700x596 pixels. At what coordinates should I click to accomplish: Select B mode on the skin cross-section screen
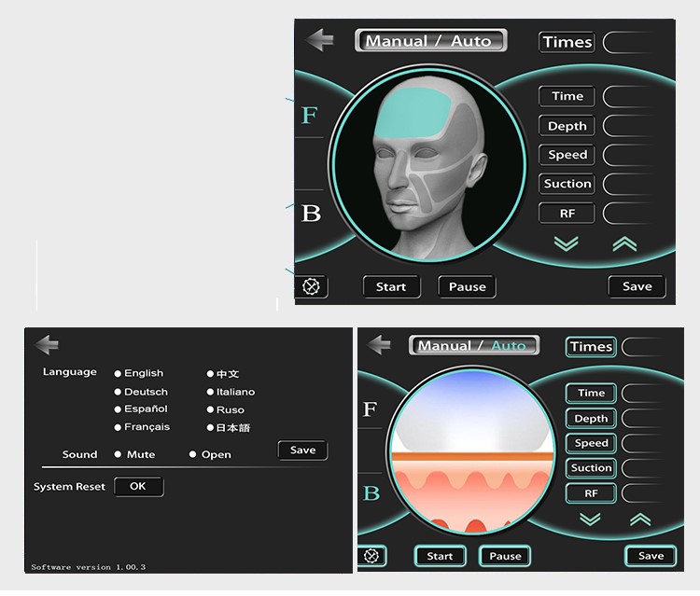click(x=371, y=493)
